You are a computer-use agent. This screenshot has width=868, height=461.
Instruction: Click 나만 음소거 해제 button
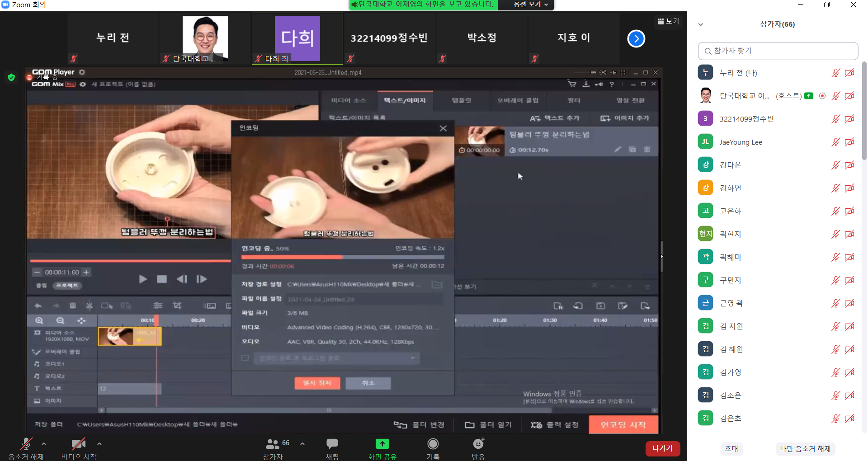coord(805,449)
